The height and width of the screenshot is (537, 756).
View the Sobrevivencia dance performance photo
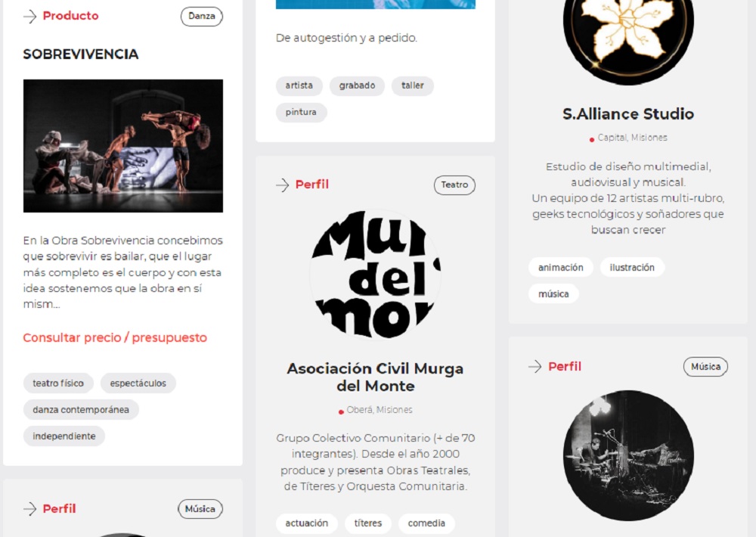pos(123,146)
